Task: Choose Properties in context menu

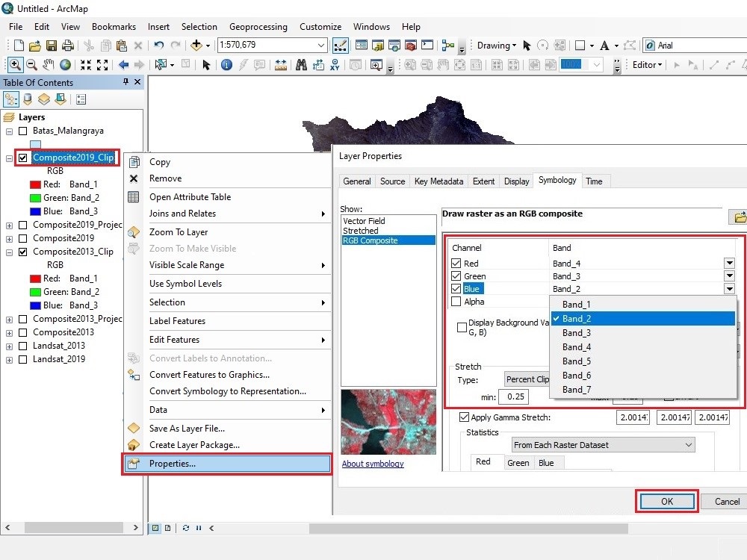Action: tap(227, 464)
